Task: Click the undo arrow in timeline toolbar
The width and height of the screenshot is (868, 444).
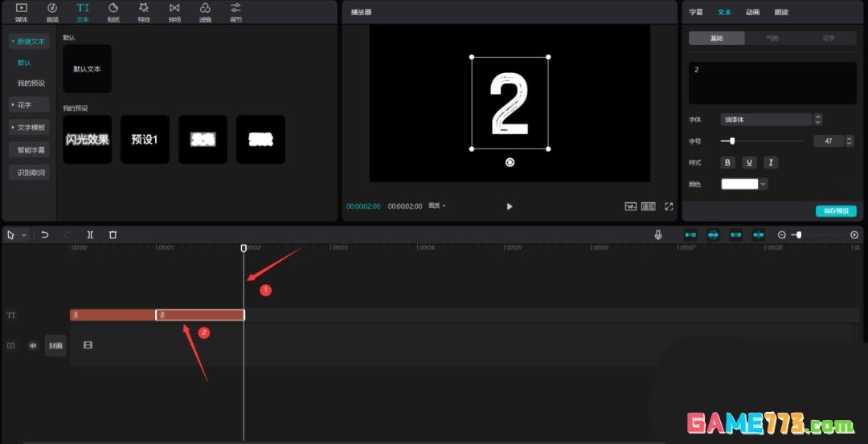Action: (x=45, y=234)
